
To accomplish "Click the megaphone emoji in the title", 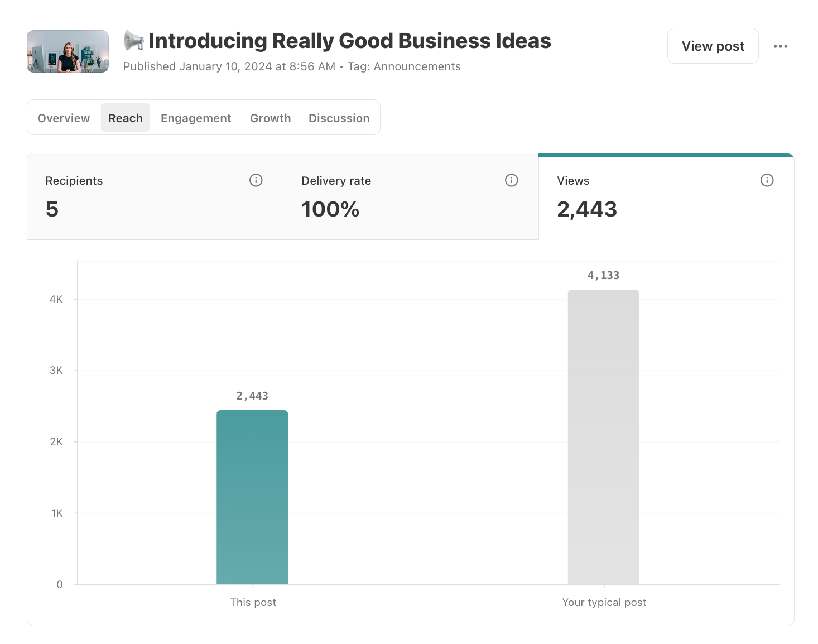I will click(134, 41).
